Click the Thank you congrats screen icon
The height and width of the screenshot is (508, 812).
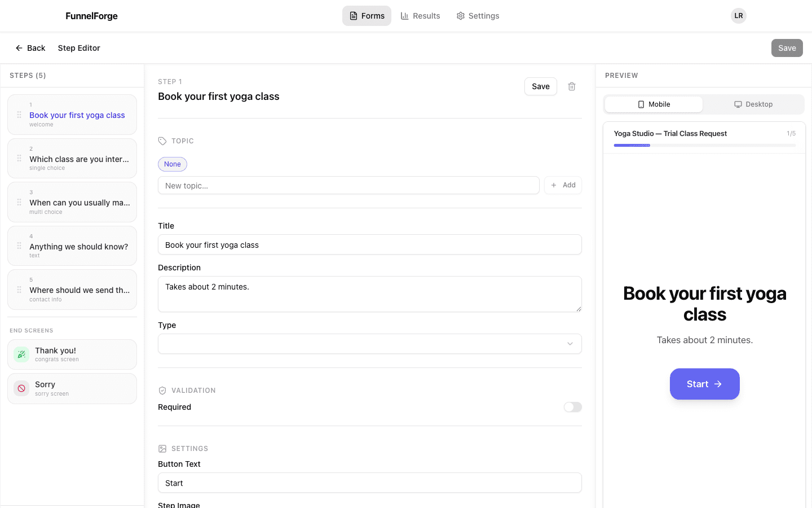point(21,354)
